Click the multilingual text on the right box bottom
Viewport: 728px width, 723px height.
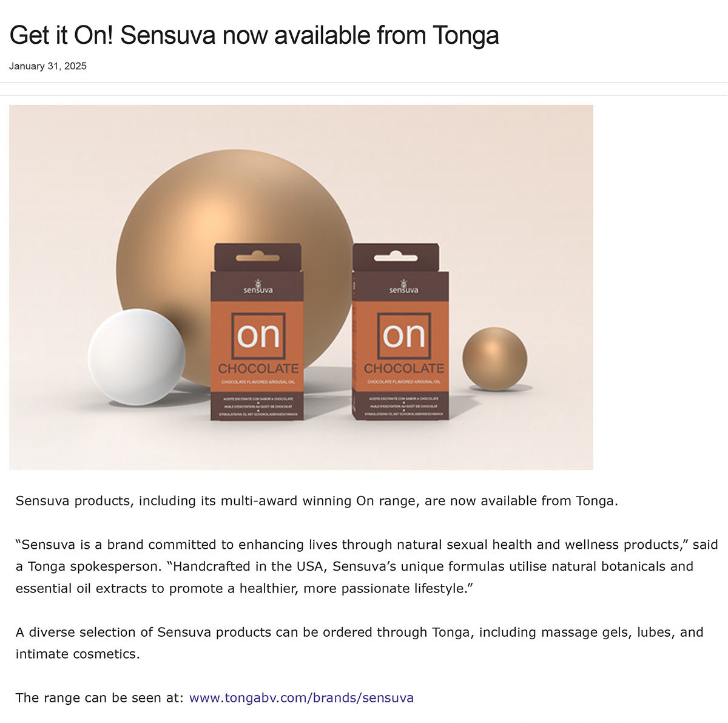404,406
